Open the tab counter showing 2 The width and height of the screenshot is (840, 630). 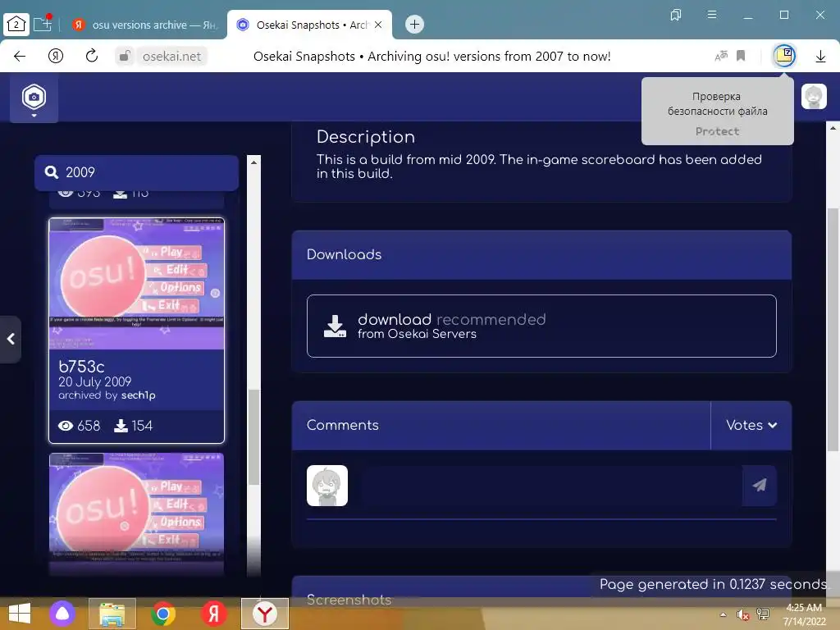pyautogui.click(x=16, y=24)
